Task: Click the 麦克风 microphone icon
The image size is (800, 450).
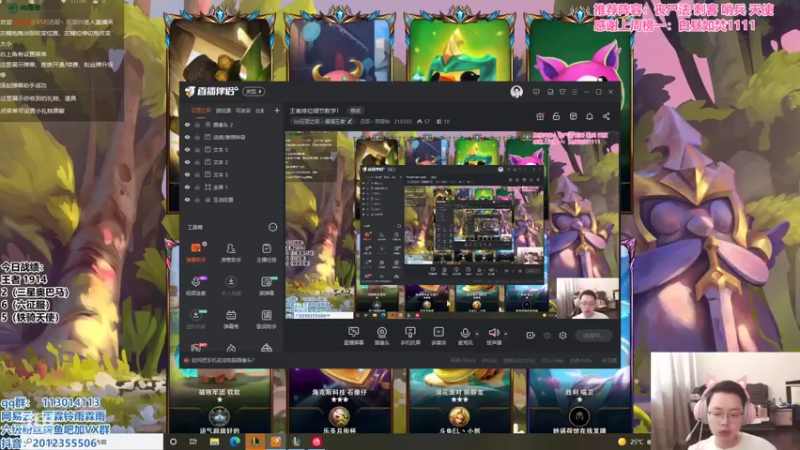Action: (x=465, y=333)
